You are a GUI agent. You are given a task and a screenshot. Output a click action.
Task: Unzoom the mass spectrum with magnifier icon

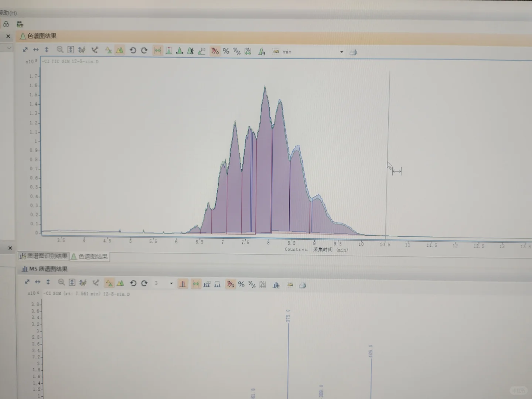coord(61,282)
